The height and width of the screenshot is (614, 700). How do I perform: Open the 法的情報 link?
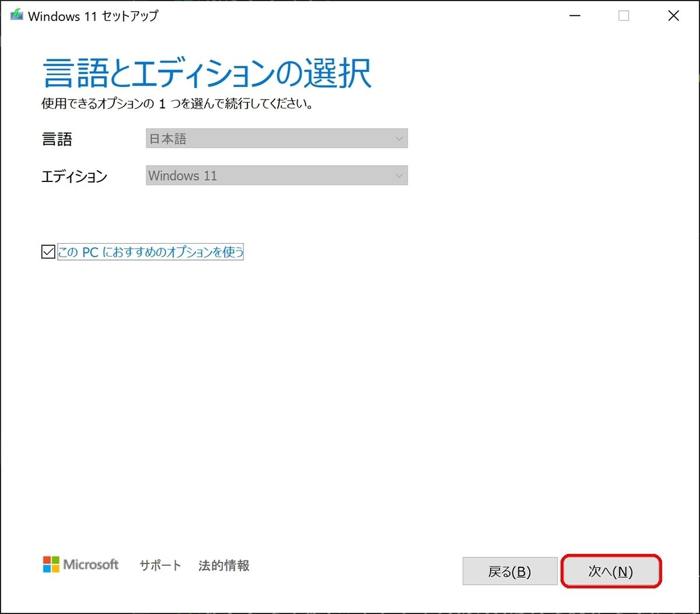pos(224,565)
